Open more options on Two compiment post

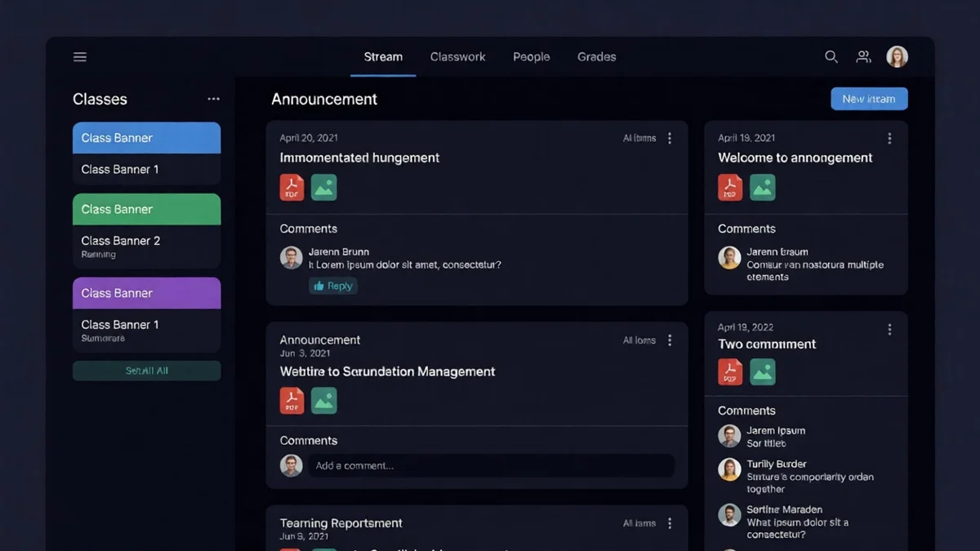(889, 329)
